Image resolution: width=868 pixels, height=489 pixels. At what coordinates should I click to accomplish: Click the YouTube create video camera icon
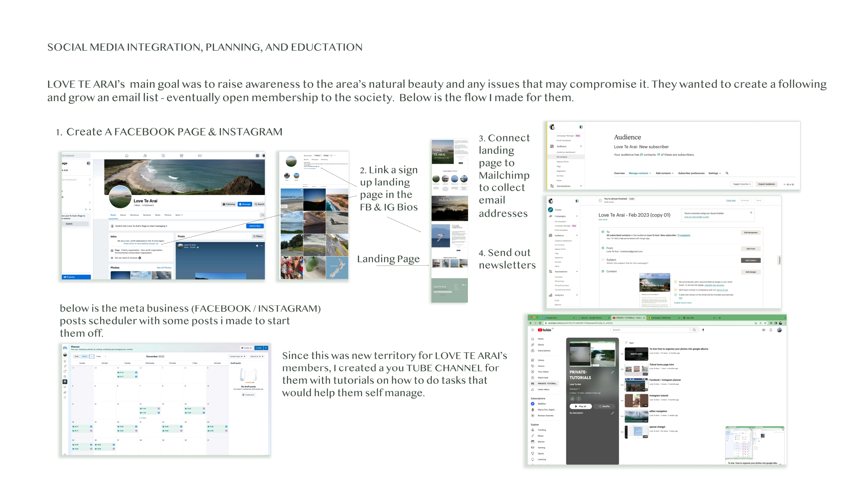tap(764, 330)
